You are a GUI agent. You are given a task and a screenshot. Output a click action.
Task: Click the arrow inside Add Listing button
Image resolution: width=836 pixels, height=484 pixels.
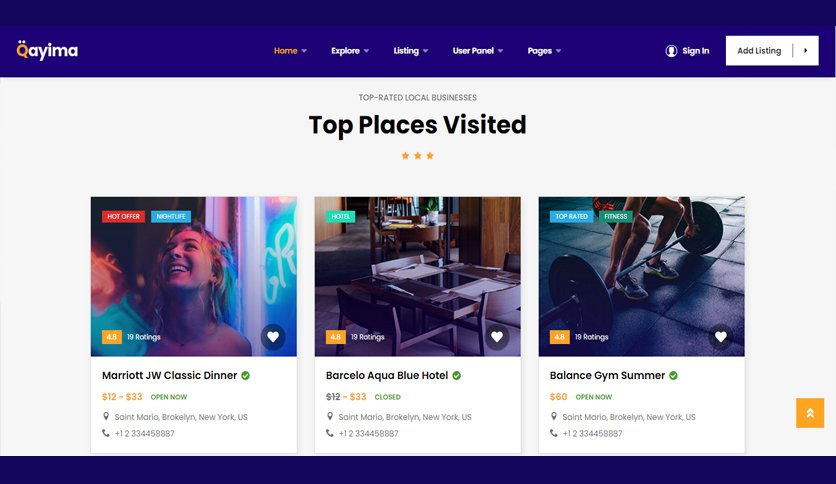[x=806, y=51]
